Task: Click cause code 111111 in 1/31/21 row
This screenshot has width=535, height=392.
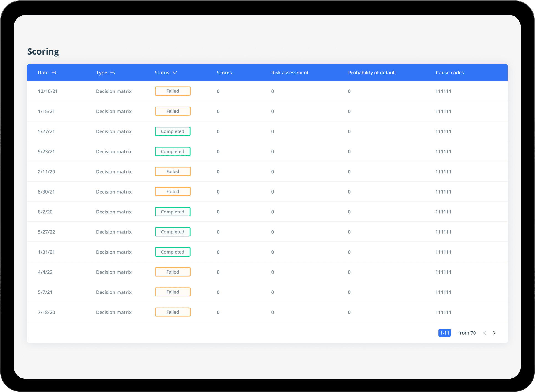Action: click(x=443, y=252)
